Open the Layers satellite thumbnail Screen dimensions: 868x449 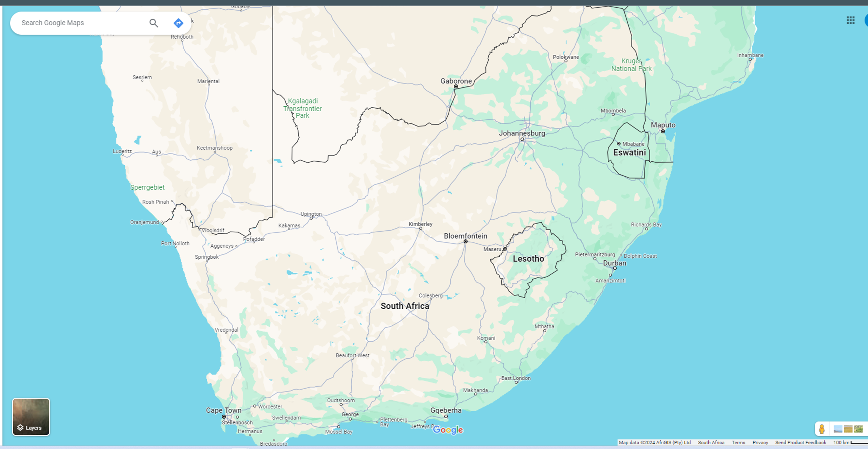[31, 417]
